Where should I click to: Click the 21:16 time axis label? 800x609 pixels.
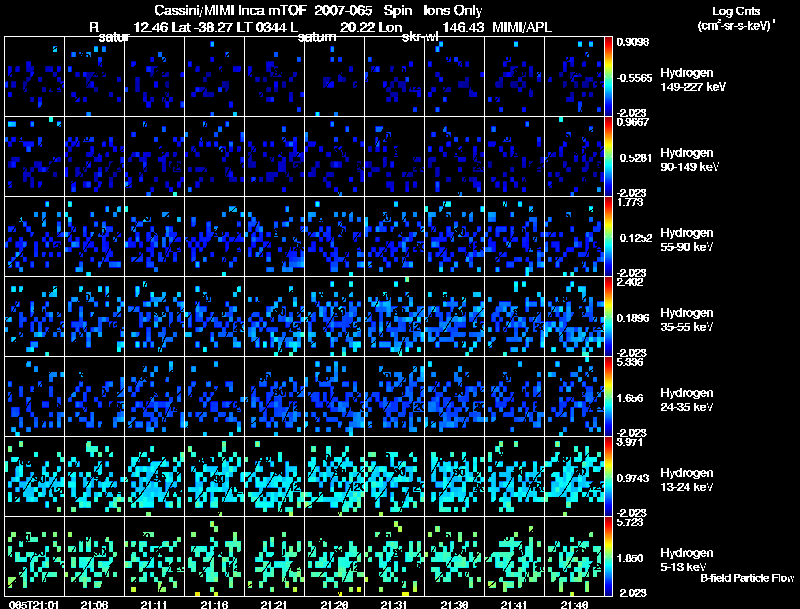(214, 605)
